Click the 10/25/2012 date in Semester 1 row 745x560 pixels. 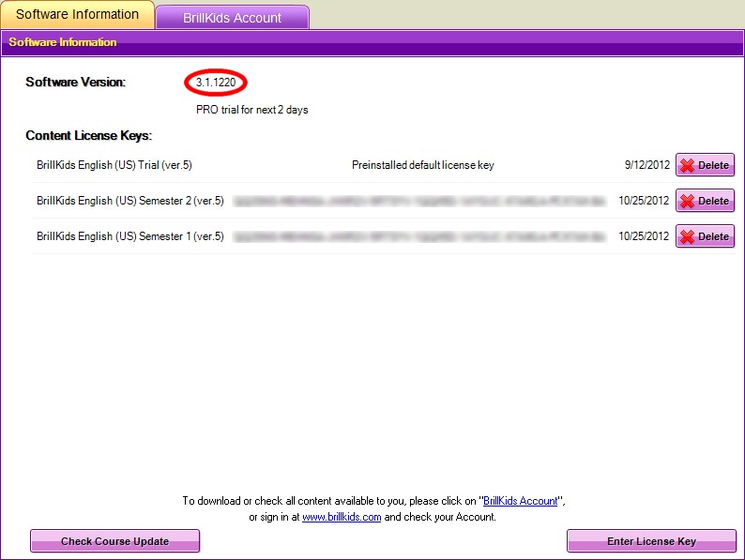(644, 236)
